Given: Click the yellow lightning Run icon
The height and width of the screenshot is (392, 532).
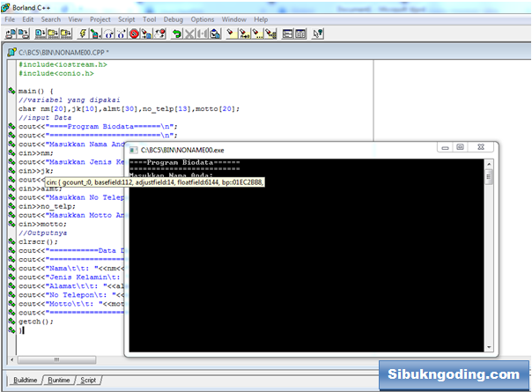Looking at the screenshot, I should (x=83, y=33).
